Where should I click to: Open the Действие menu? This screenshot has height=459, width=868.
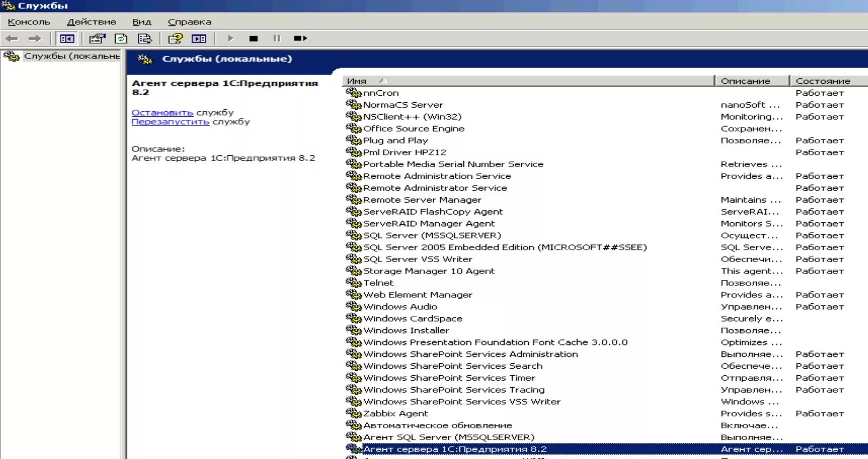coord(91,22)
